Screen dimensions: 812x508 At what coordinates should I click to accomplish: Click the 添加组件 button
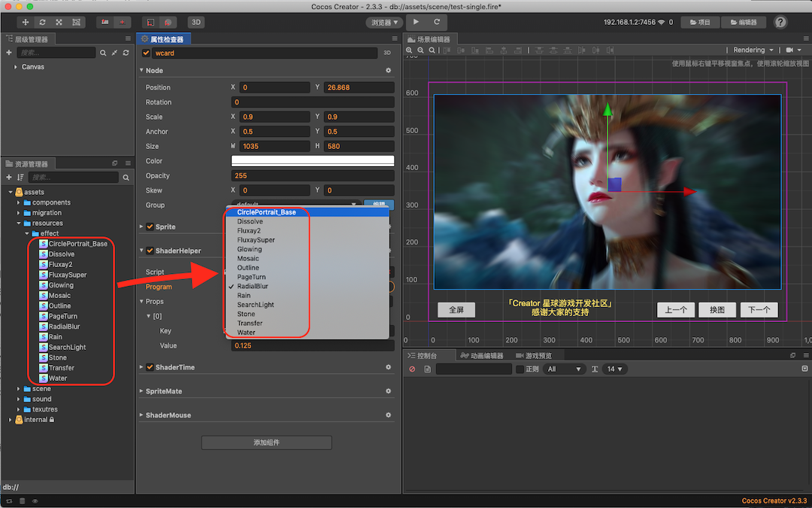click(266, 443)
